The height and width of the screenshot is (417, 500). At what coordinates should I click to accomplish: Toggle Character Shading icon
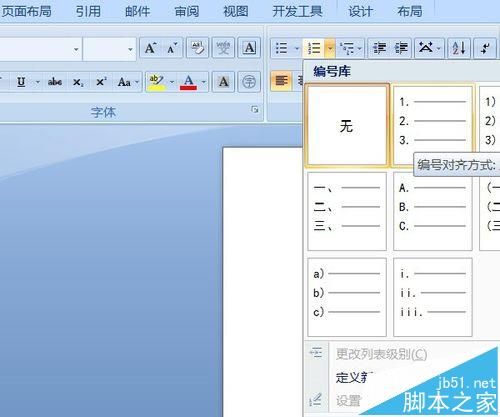pos(224,82)
